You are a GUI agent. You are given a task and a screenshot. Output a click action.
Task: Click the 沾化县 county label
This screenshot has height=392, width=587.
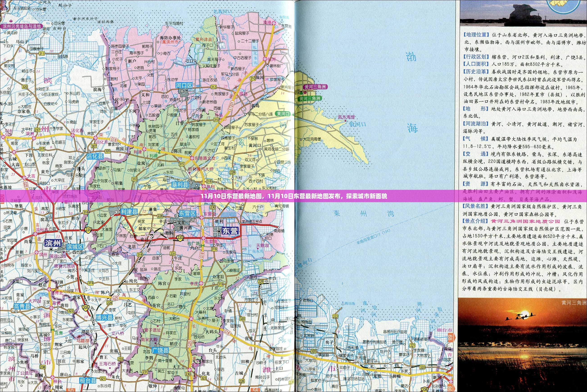(x=95, y=157)
